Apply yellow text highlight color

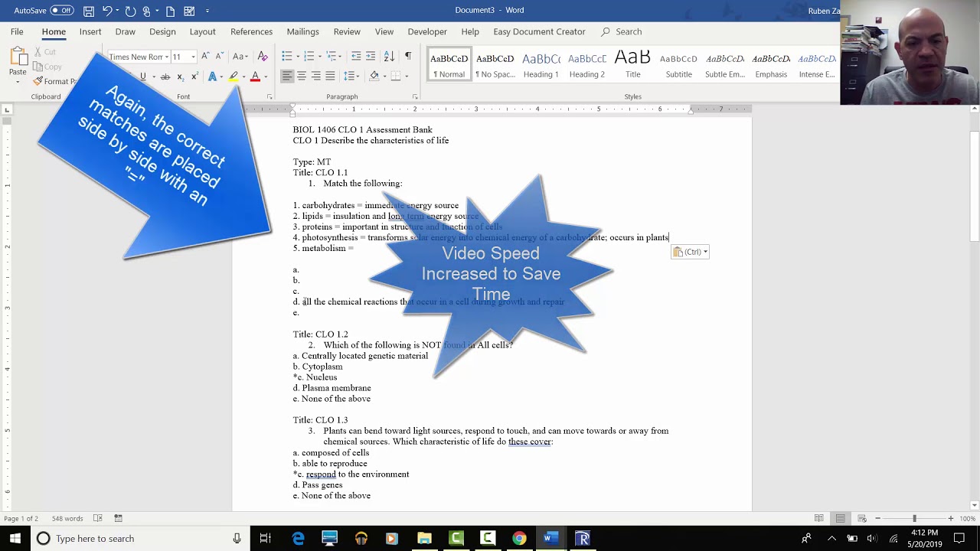(x=234, y=77)
